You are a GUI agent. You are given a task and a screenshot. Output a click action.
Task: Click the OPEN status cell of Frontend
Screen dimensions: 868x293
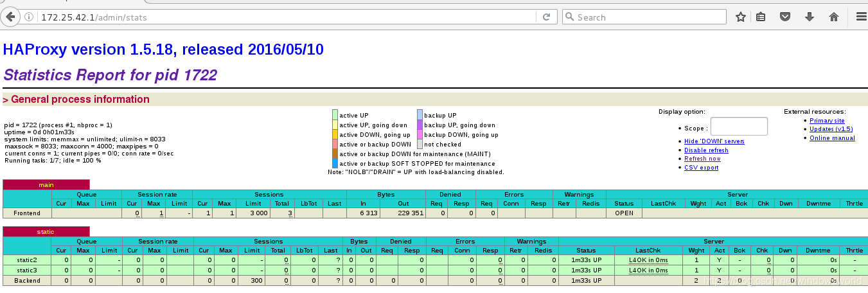click(x=624, y=213)
